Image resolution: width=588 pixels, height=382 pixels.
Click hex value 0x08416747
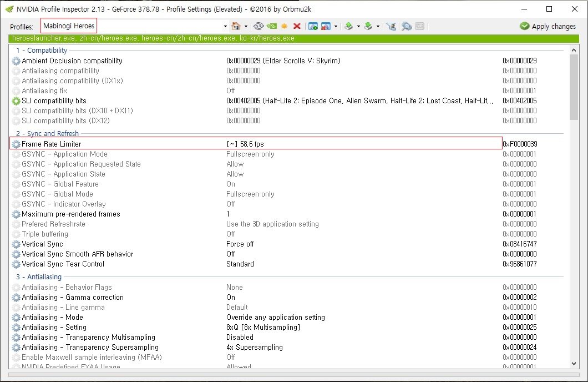(x=520, y=244)
